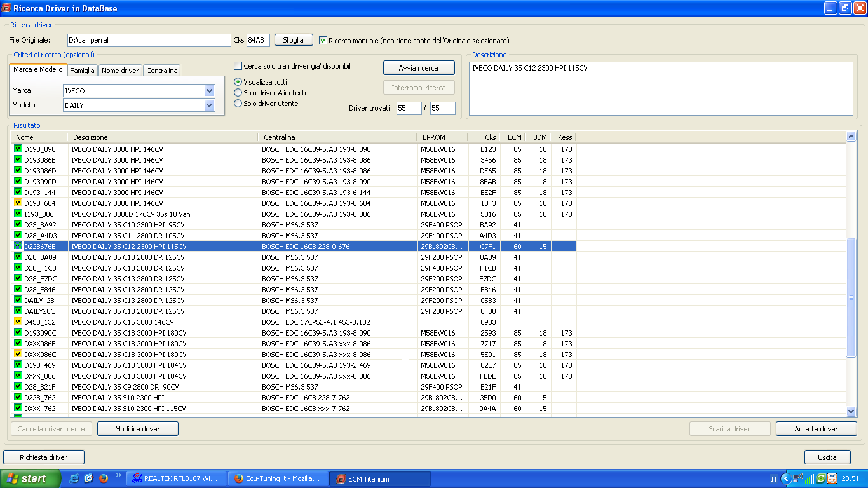
Task: Uncheck the Ricerca manuale checkbox
Action: click(323, 40)
